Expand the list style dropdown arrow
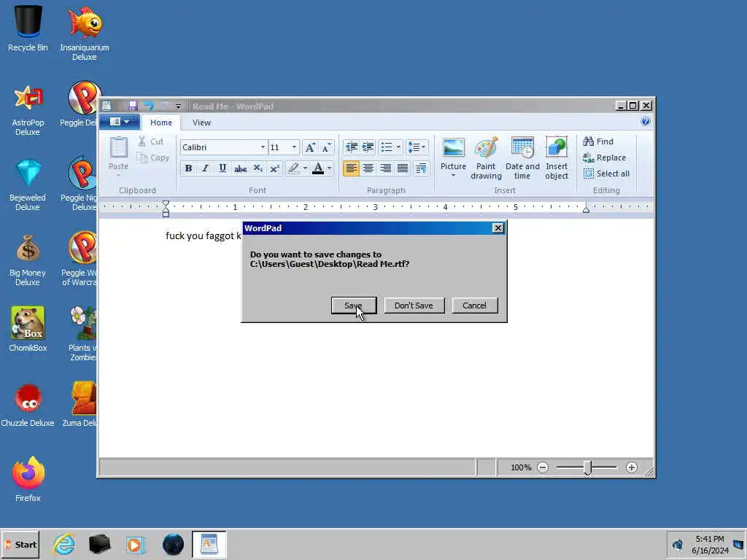This screenshot has width=747, height=560. [399, 147]
